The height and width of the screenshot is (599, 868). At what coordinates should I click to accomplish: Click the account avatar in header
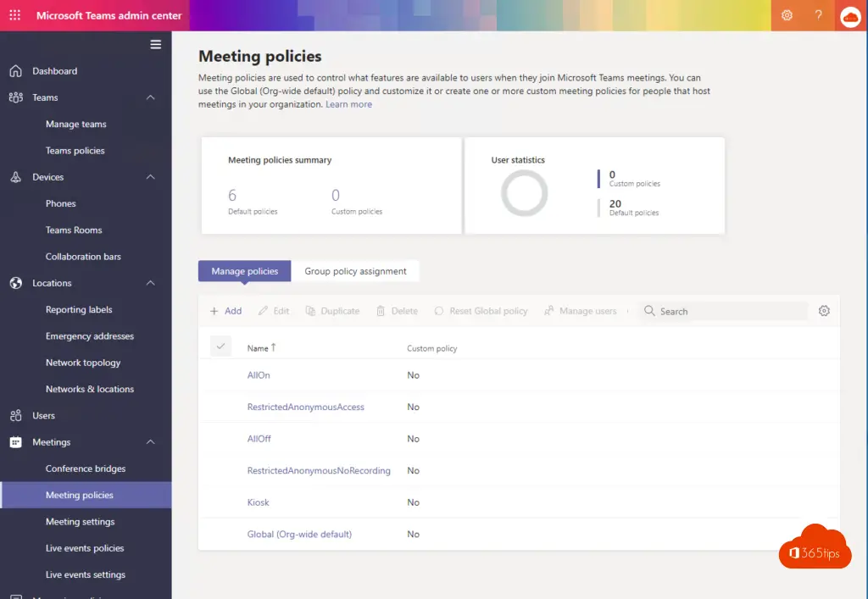click(x=849, y=16)
